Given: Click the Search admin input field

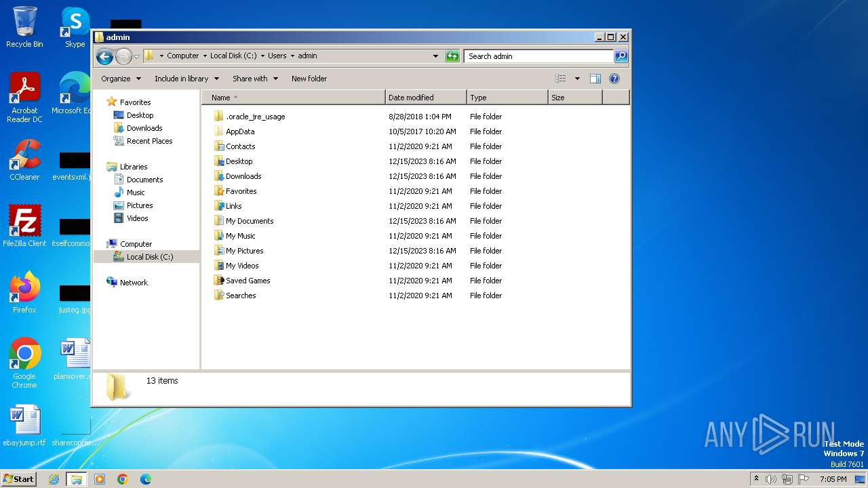Looking at the screenshot, I should click(x=539, y=56).
